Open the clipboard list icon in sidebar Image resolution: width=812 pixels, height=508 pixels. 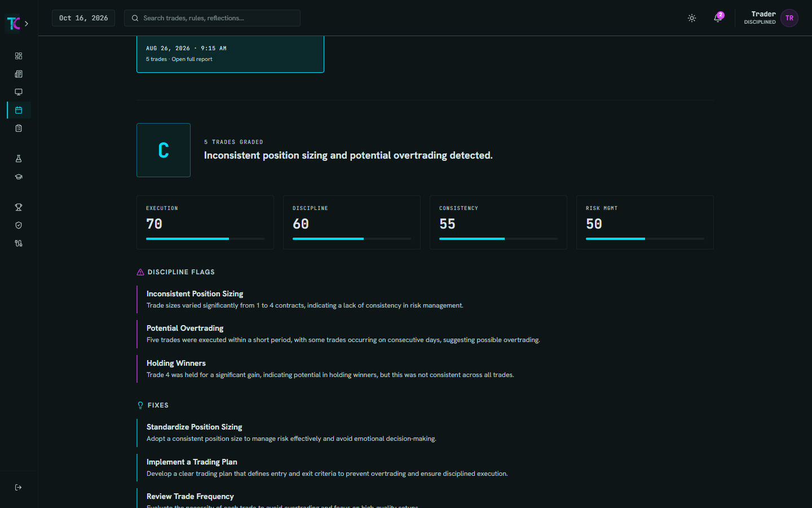click(19, 128)
